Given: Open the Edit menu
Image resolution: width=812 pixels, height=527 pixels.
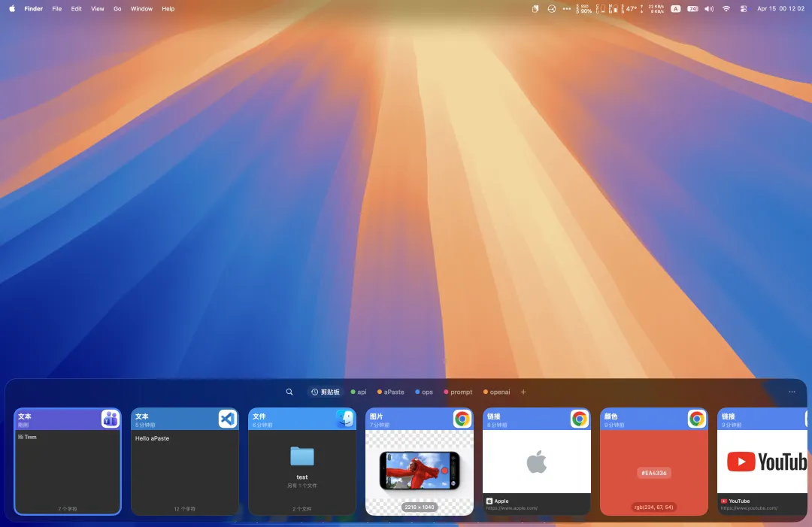Looking at the screenshot, I should point(76,9).
